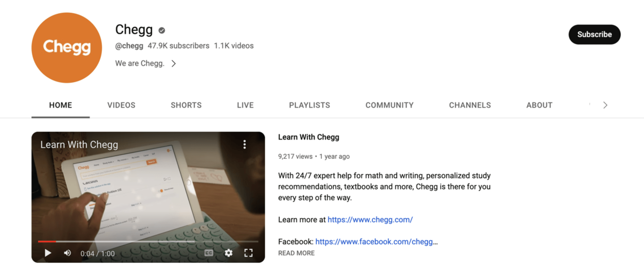644x275 pixels.
Task: Click the 9,217 views text
Action: [295, 157]
